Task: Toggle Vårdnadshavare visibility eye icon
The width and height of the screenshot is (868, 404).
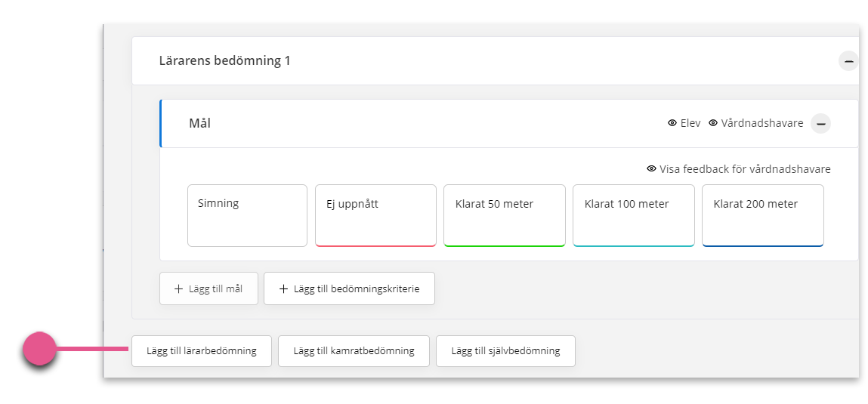Action: click(x=713, y=123)
